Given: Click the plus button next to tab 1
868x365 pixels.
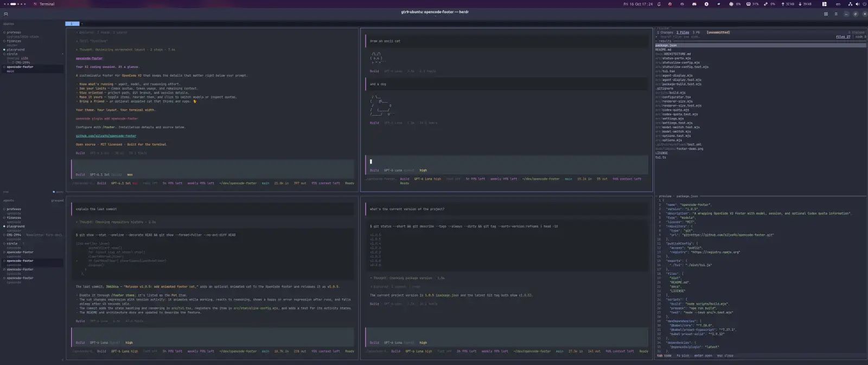Looking at the screenshot, I should point(82,24).
